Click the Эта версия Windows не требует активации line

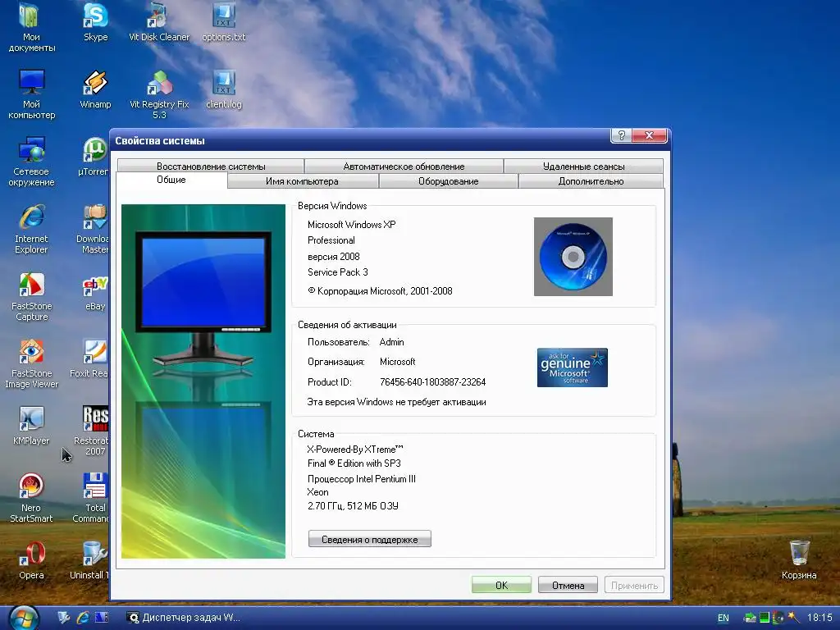click(396, 402)
